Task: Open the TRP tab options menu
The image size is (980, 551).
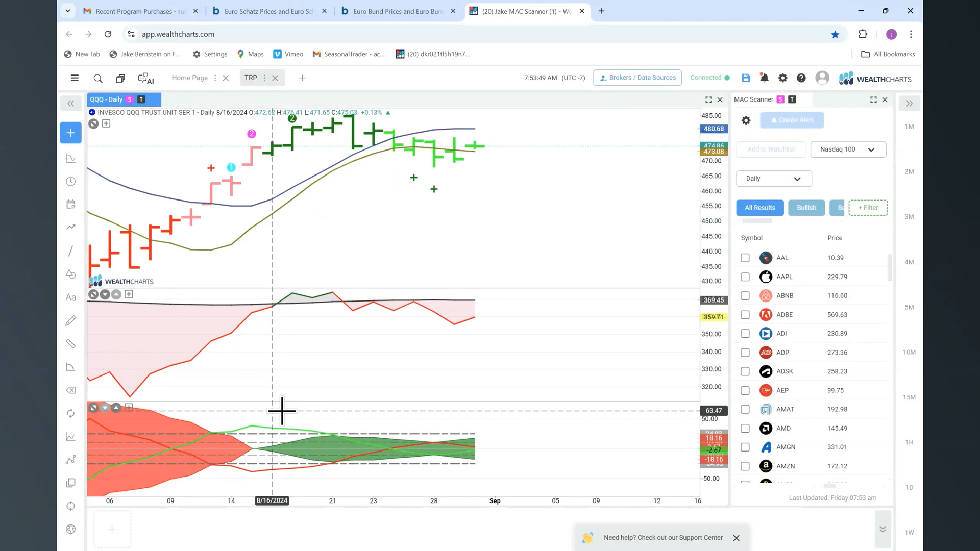Action: (264, 78)
